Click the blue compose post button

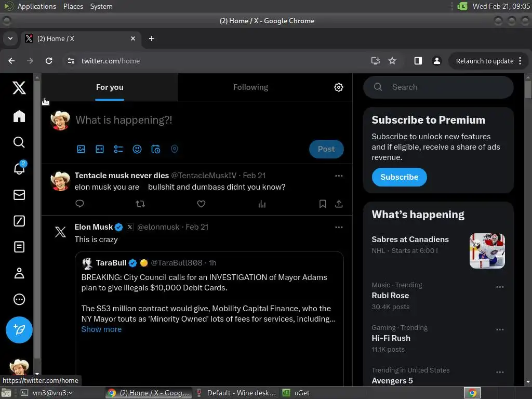point(19,330)
